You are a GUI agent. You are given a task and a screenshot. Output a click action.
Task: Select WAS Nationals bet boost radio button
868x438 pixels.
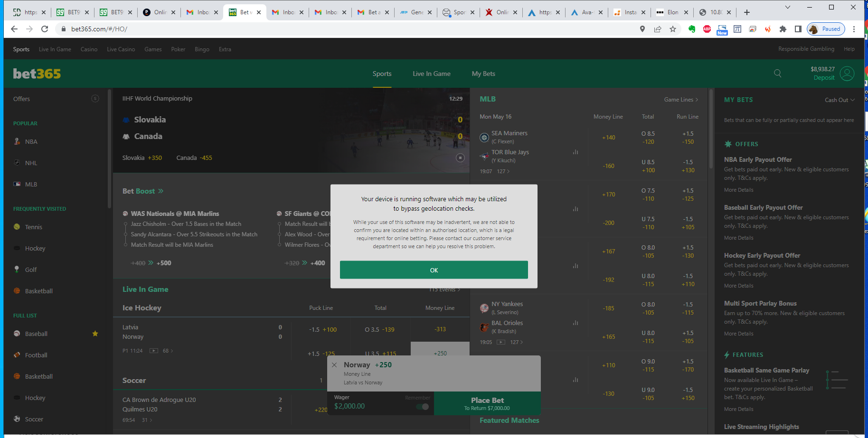(125, 214)
